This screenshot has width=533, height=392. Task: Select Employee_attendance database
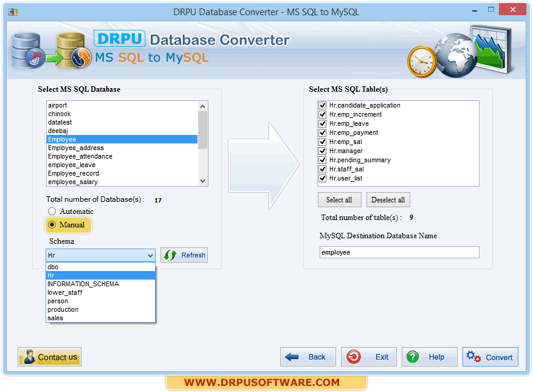pos(122,156)
